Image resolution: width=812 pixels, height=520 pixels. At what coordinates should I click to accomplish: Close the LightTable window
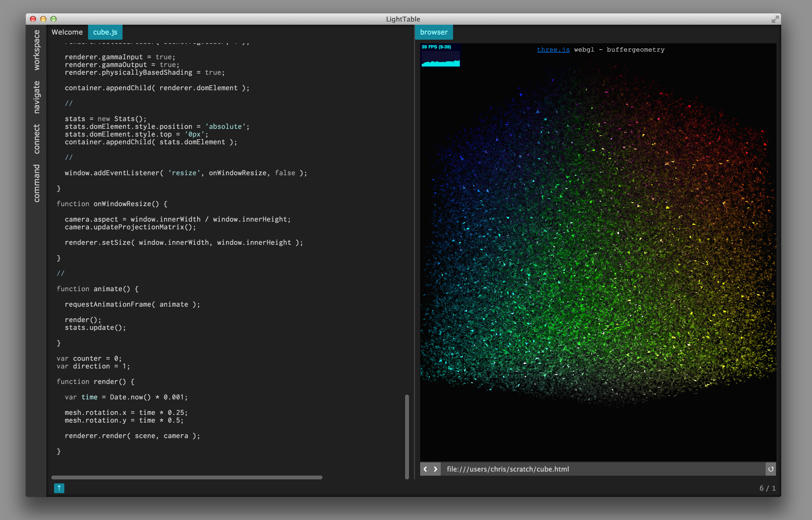point(33,19)
